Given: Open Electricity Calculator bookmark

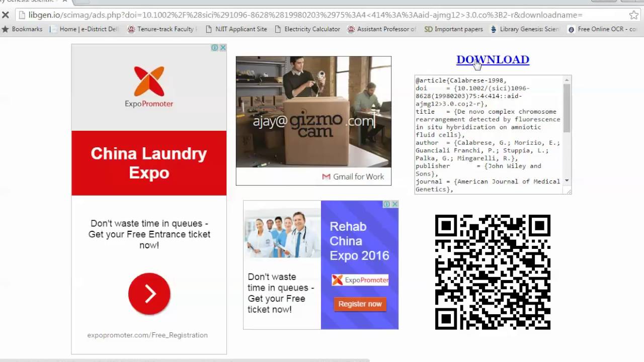Looking at the screenshot, I should [307, 29].
